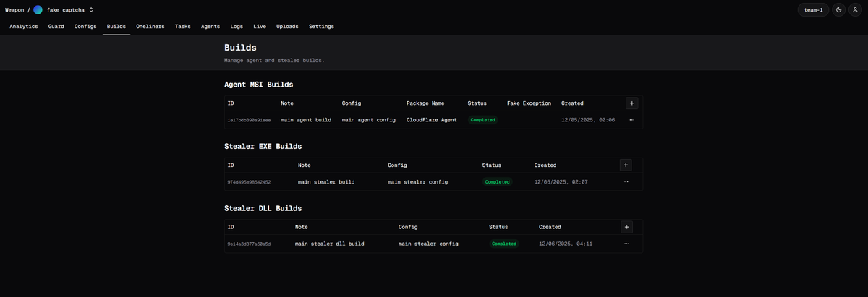Screen dimensions: 868x297
Task: Go to the Settings tab
Action: [321, 26]
